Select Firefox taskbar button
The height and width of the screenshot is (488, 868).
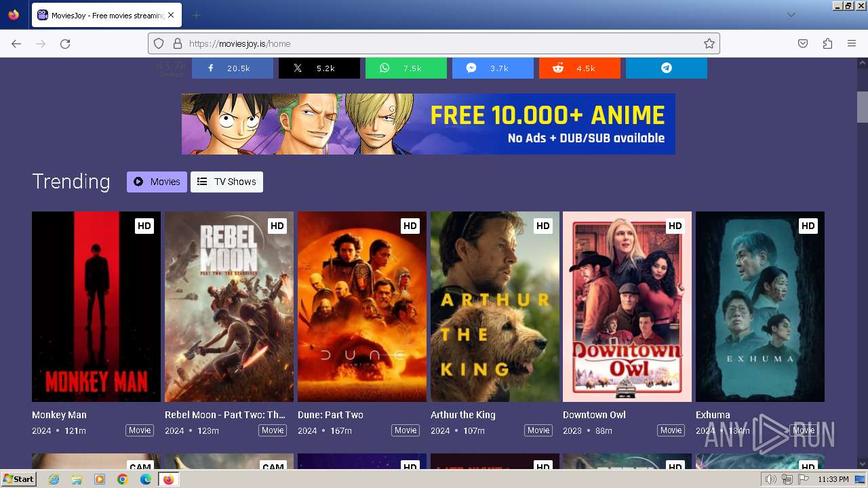click(x=168, y=479)
